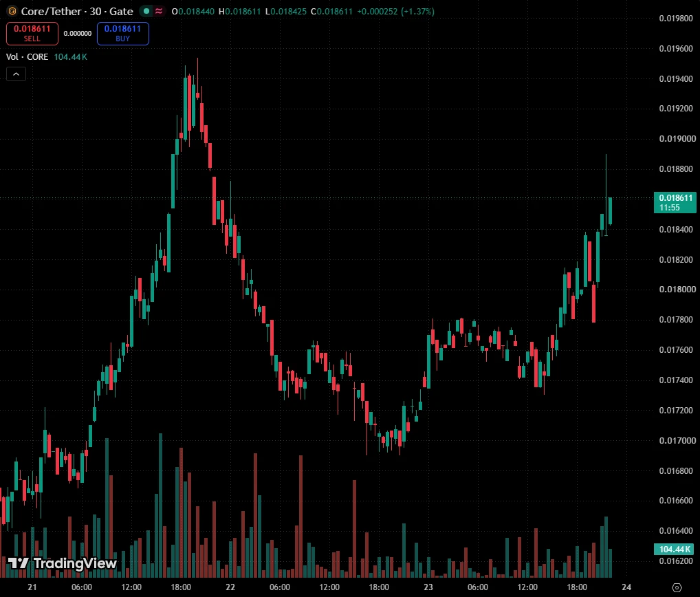
Task: Click the 0.017400 price axis label
Action: tap(677, 380)
